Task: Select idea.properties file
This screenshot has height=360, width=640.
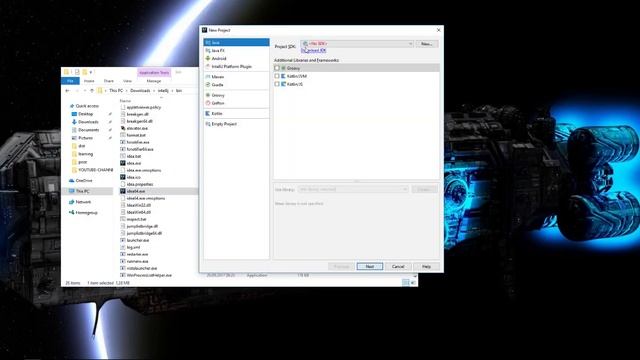Action: [x=140, y=184]
